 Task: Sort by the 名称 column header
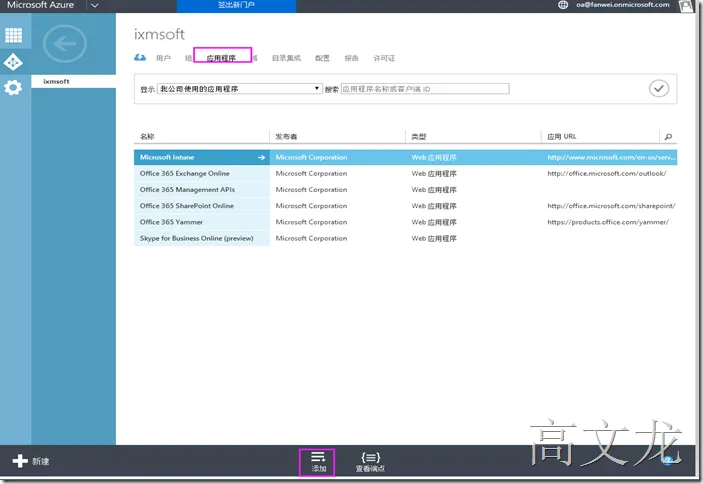(147, 137)
